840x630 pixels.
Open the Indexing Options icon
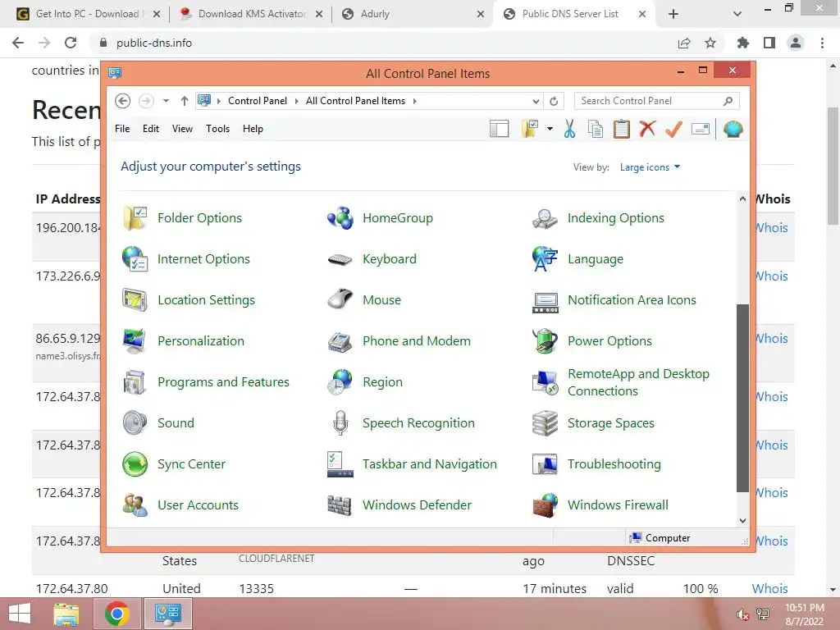coord(545,218)
